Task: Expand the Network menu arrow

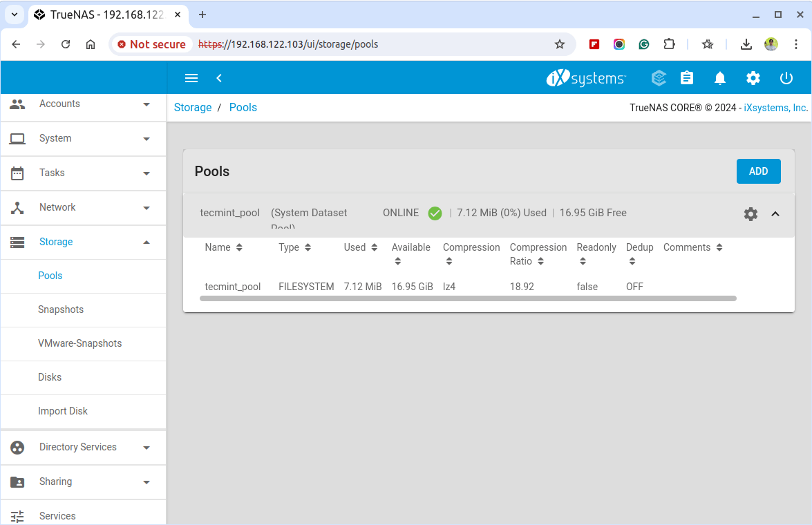Action: [x=147, y=208]
